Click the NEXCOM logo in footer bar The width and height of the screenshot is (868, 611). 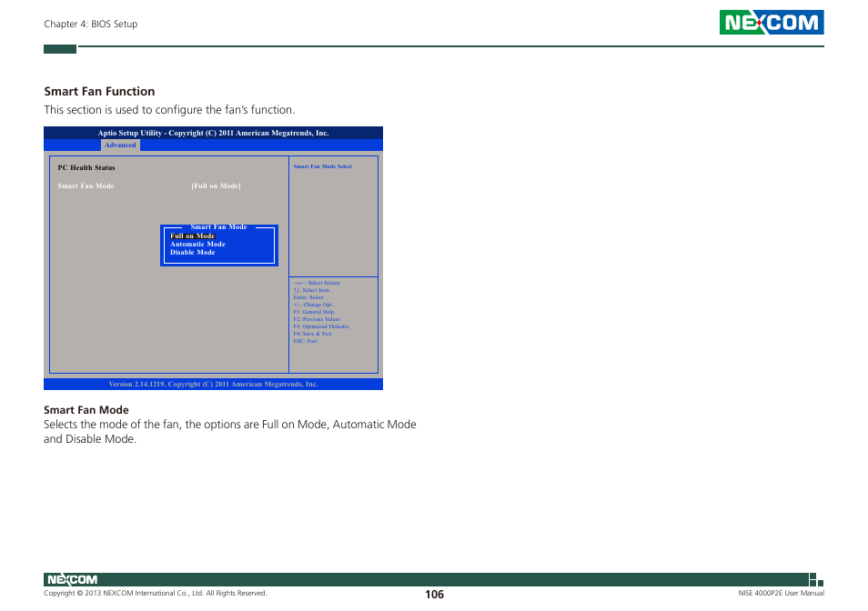(x=72, y=579)
